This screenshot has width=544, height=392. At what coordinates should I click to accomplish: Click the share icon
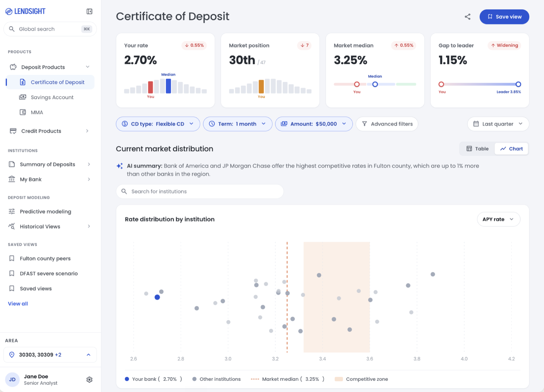468,17
